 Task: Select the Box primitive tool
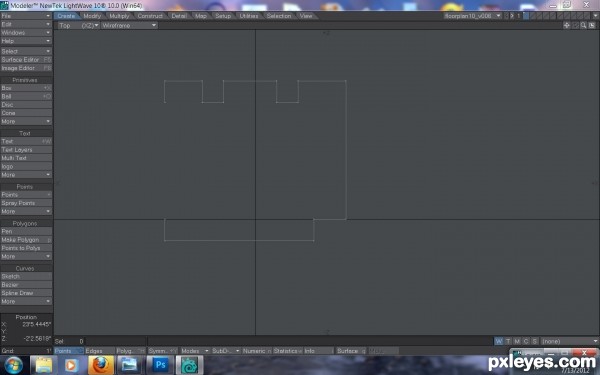point(26,88)
